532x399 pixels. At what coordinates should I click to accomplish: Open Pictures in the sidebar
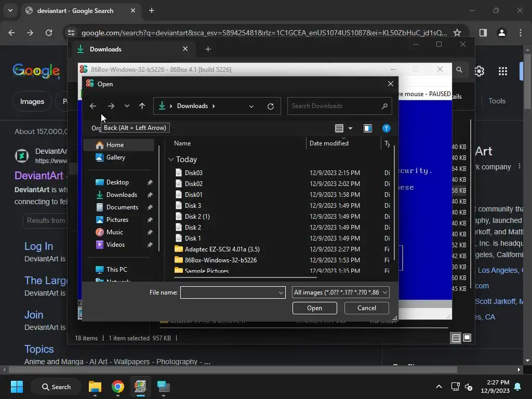[117, 220]
